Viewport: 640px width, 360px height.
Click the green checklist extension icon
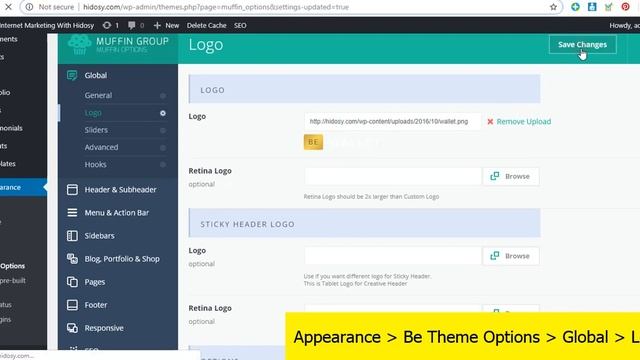pyautogui.click(x=609, y=7)
